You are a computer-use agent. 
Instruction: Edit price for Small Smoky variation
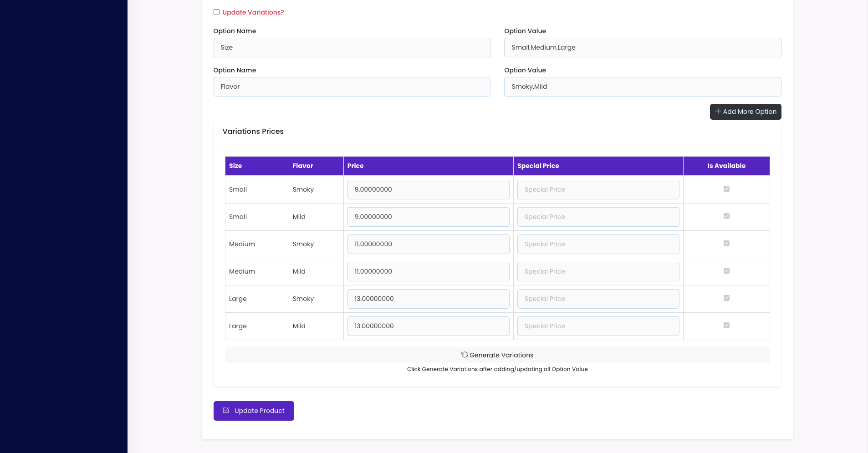428,189
